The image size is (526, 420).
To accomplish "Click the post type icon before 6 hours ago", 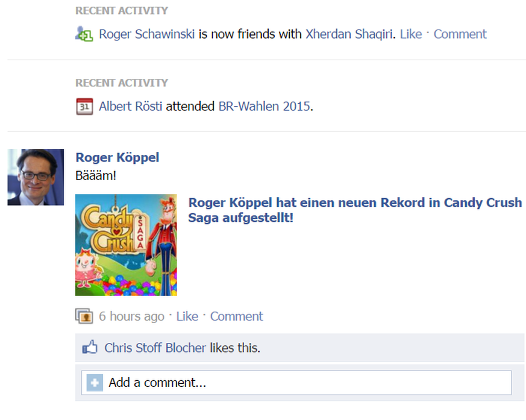I will (84, 316).
